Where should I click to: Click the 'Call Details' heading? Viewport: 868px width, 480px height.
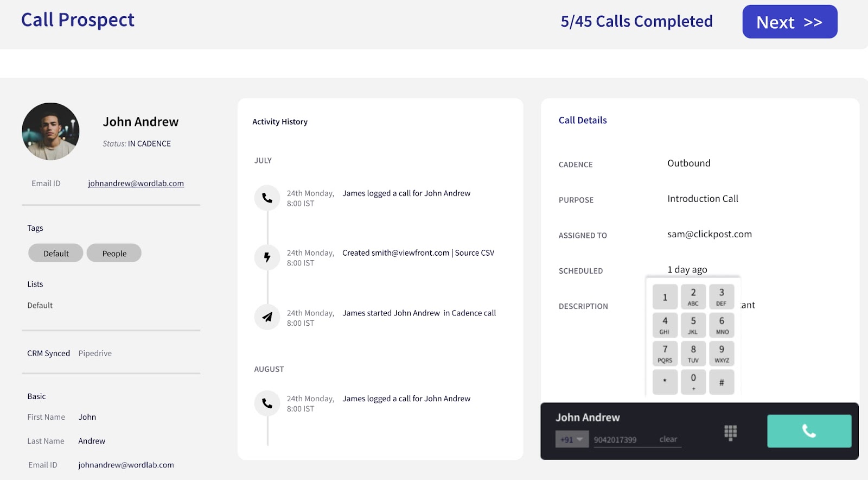pyautogui.click(x=583, y=121)
